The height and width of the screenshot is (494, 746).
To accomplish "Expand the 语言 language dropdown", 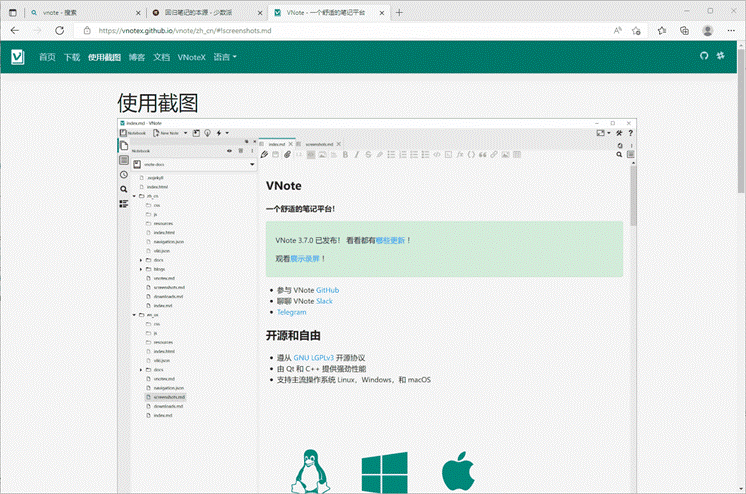I will pos(225,57).
